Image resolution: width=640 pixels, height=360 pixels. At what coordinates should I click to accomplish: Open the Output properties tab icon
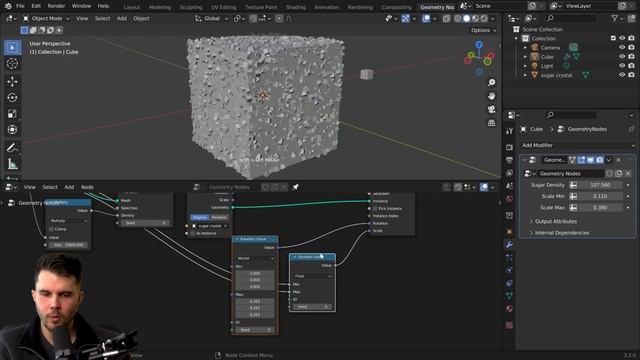click(509, 160)
